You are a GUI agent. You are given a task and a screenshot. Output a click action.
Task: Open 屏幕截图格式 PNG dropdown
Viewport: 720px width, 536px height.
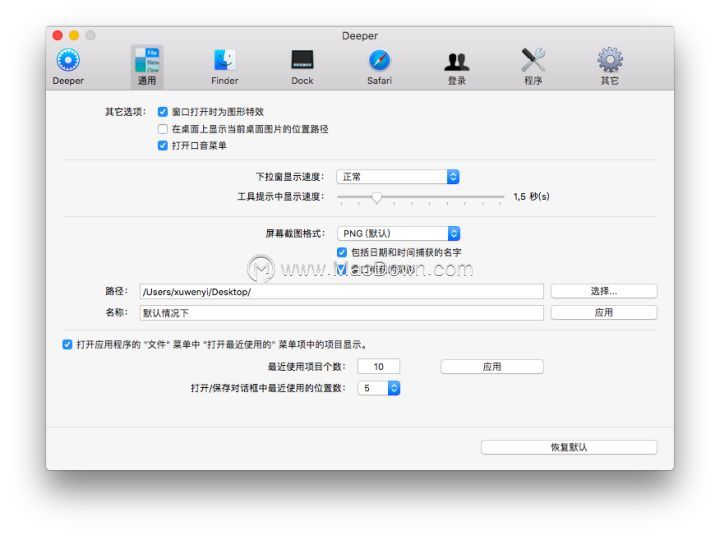(x=399, y=233)
